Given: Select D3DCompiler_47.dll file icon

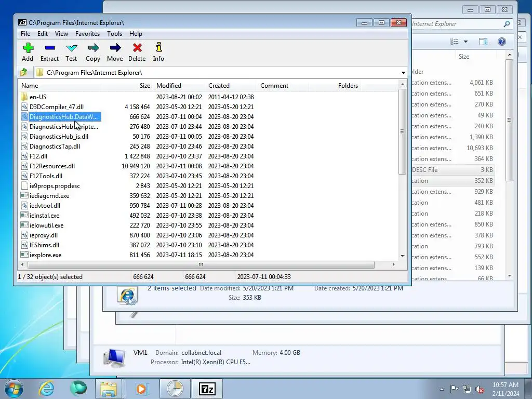Looking at the screenshot, I should pos(24,107).
